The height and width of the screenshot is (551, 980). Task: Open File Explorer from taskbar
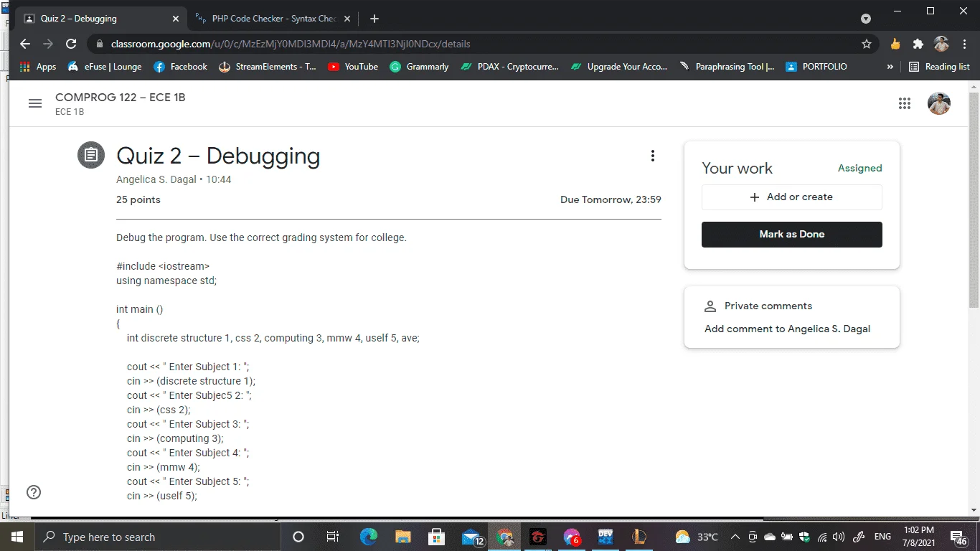pos(402,537)
